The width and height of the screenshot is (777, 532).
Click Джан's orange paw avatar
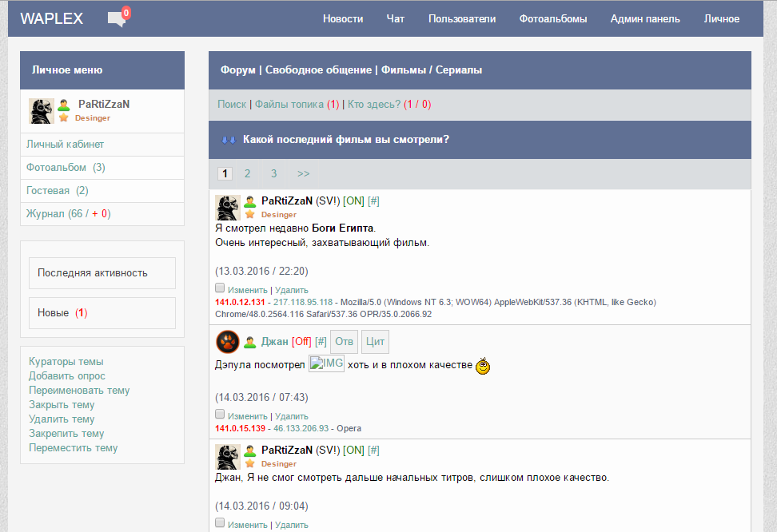(x=228, y=342)
